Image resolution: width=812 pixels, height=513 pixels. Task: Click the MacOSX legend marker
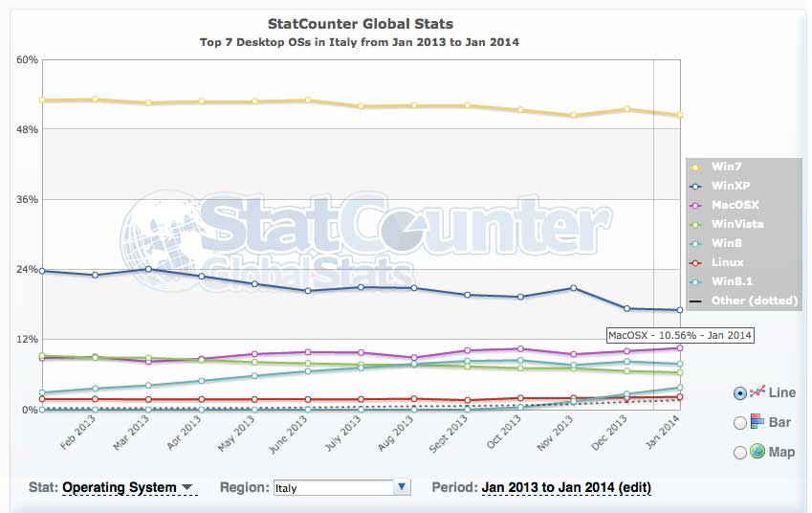click(x=696, y=205)
